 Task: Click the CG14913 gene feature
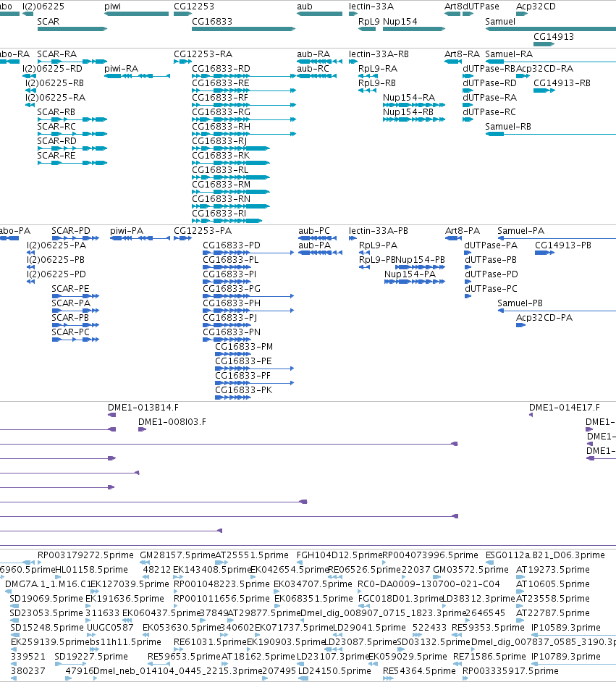tap(544, 44)
